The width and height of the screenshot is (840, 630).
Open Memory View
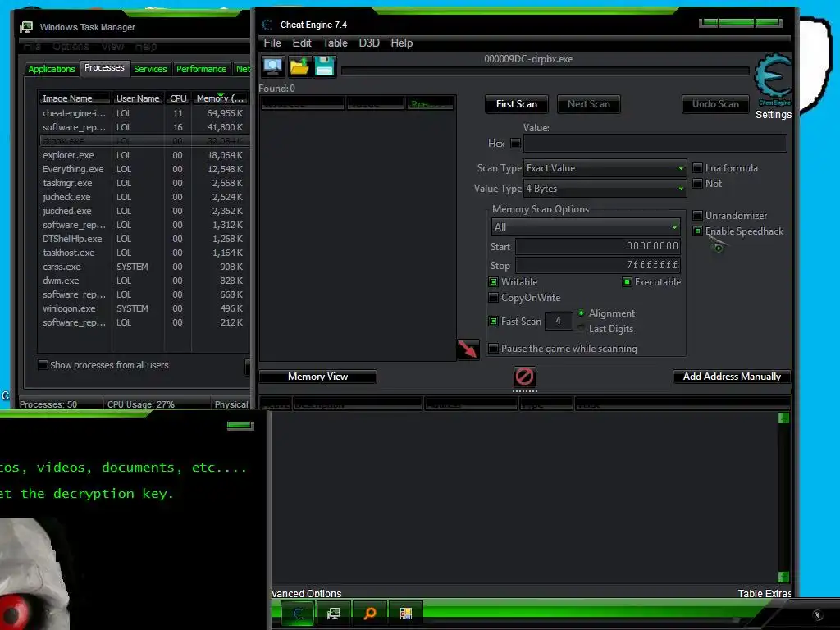pyautogui.click(x=317, y=377)
